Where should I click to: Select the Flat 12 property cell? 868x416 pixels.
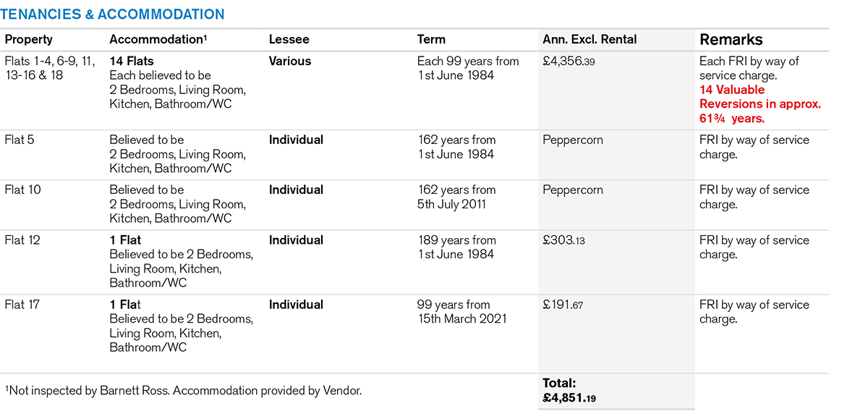25,240
